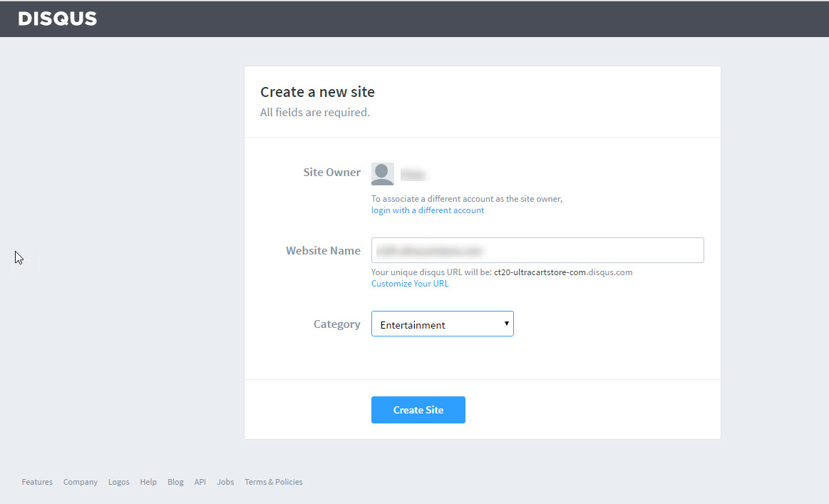Image resolution: width=829 pixels, height=504 pixels.
Task: Visit the Help footer link
Action: point(148,482)
